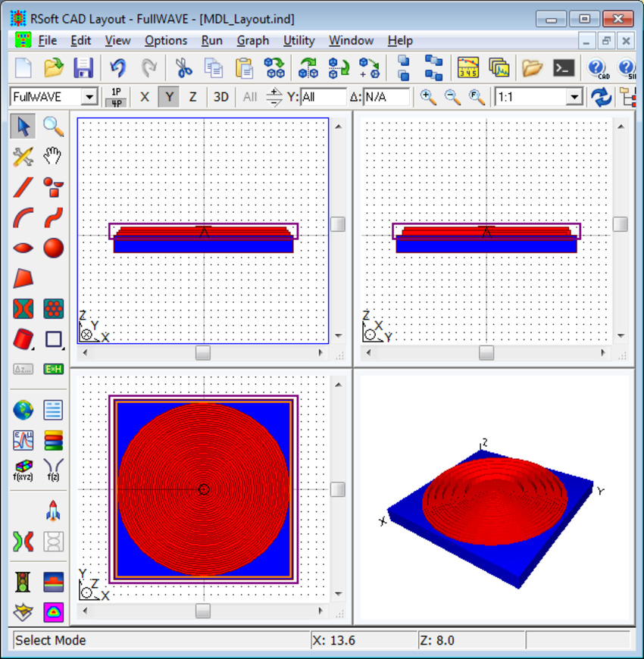644x659 pixels.
Task: Switch to the X view toggle
Action: pos(144,97)
